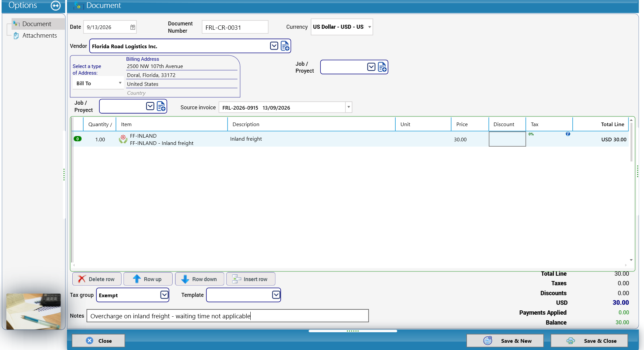Open the Vendor dropdown arrow
The height and width of the screenshot is (350, 644).
(x=274, y=46)
